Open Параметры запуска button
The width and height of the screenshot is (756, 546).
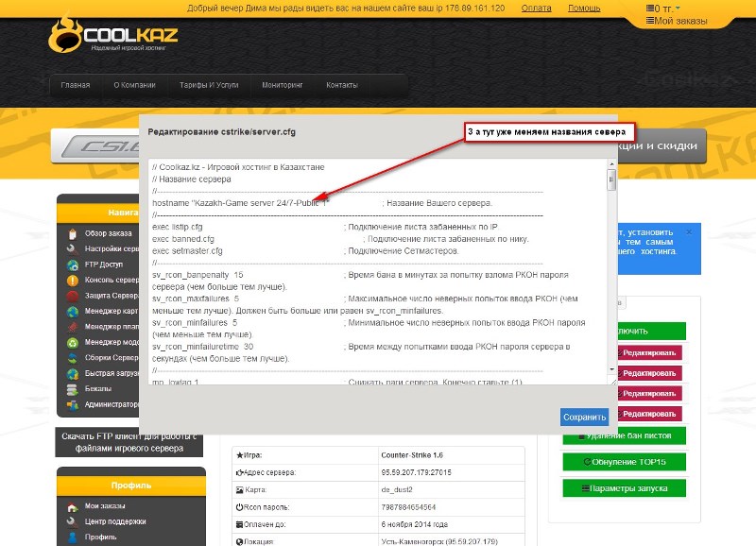(x=624, y=488)
